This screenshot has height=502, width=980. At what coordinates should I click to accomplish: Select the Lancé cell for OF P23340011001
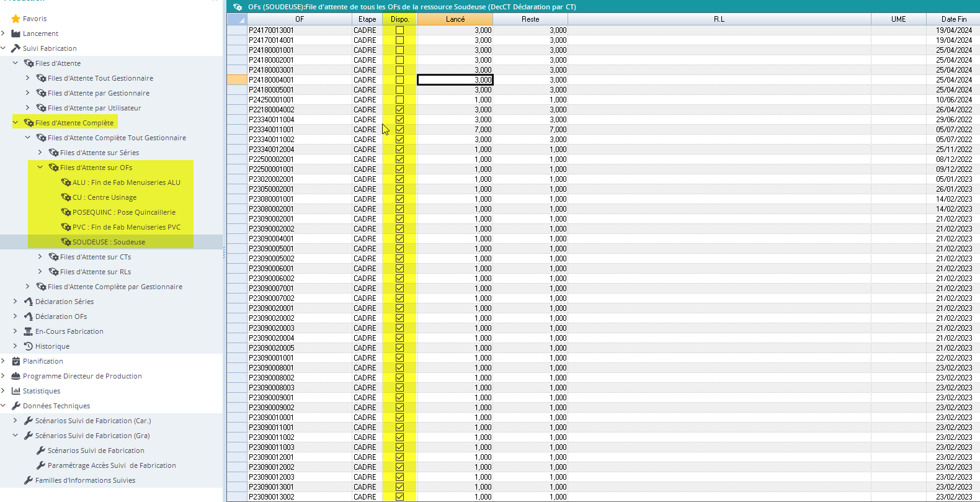[x=455, y=129]
